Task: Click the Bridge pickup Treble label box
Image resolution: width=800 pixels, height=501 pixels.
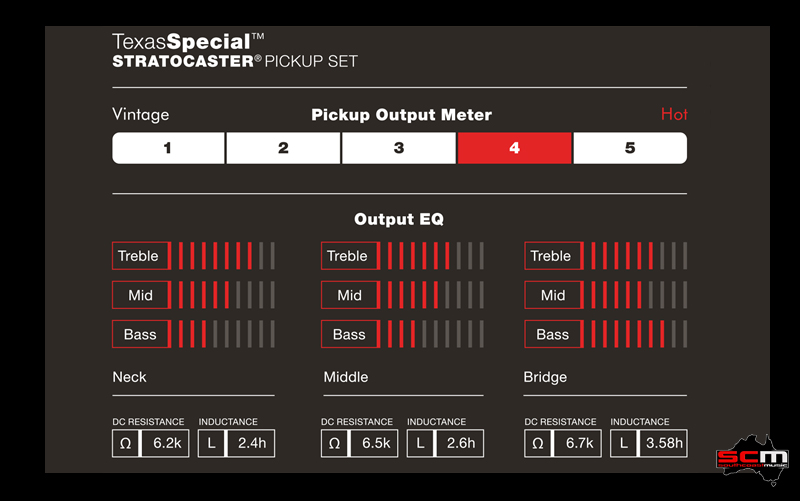Action: (x=554, y=256)
